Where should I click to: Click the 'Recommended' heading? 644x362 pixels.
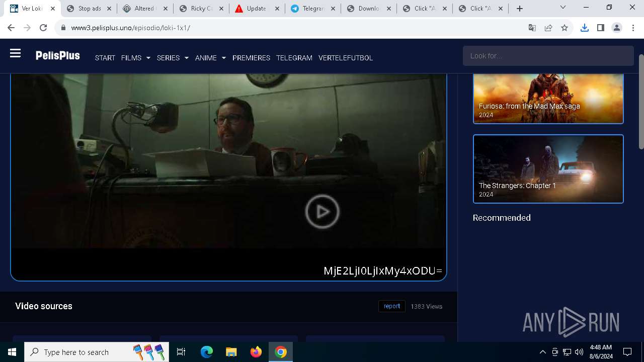(x=502, y=218)
